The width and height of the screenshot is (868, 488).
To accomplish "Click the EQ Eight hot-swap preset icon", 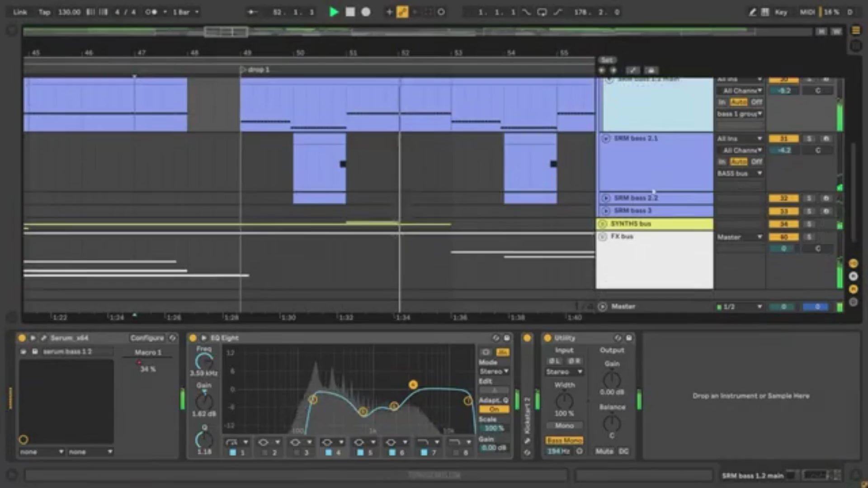I will pyautogui.click(x=496, y=338).
